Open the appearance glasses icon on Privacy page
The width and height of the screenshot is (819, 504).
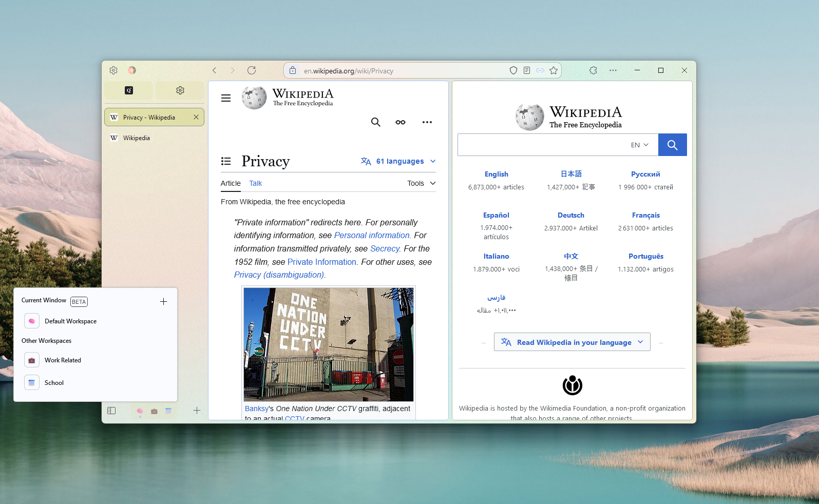(x=401, y=122)
